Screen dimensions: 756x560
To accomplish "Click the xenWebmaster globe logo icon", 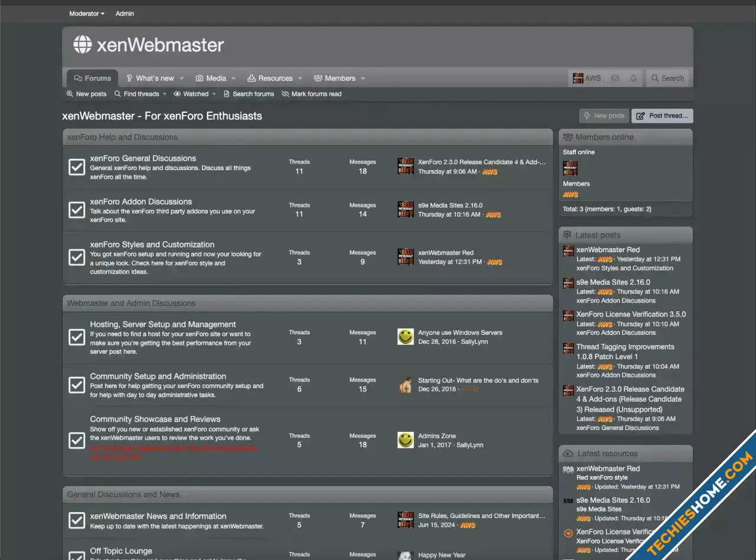I will (x=83, y=44).
